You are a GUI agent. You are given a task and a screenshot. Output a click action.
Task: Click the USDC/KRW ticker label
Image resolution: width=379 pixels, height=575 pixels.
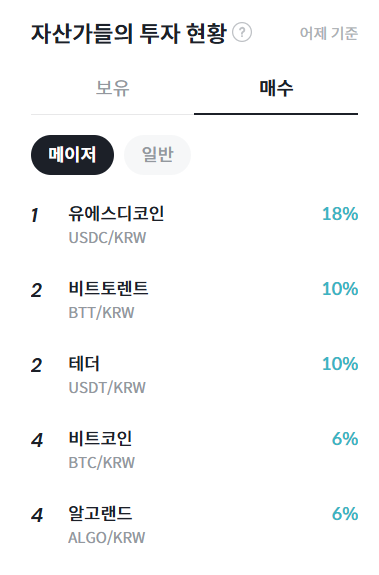(107, 238)
